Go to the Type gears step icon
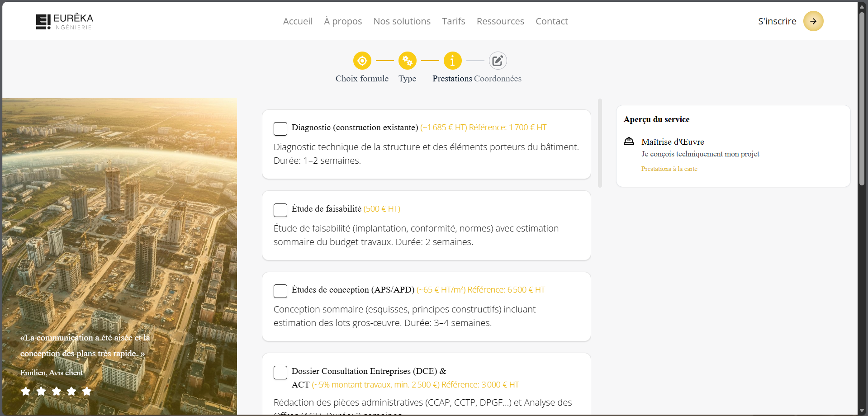The image size is (868, 416). [x=407, y=61]
